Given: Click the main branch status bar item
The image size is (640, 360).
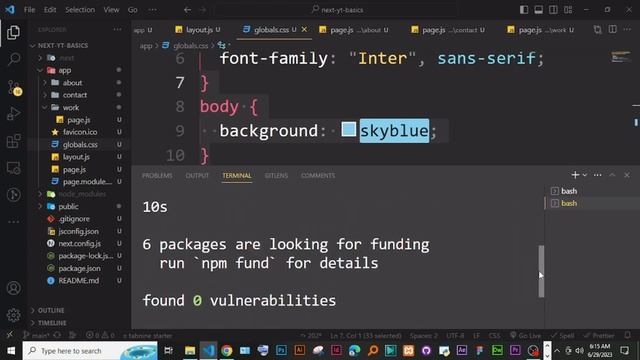Looking at the screenshot, I should click(37, 336).
